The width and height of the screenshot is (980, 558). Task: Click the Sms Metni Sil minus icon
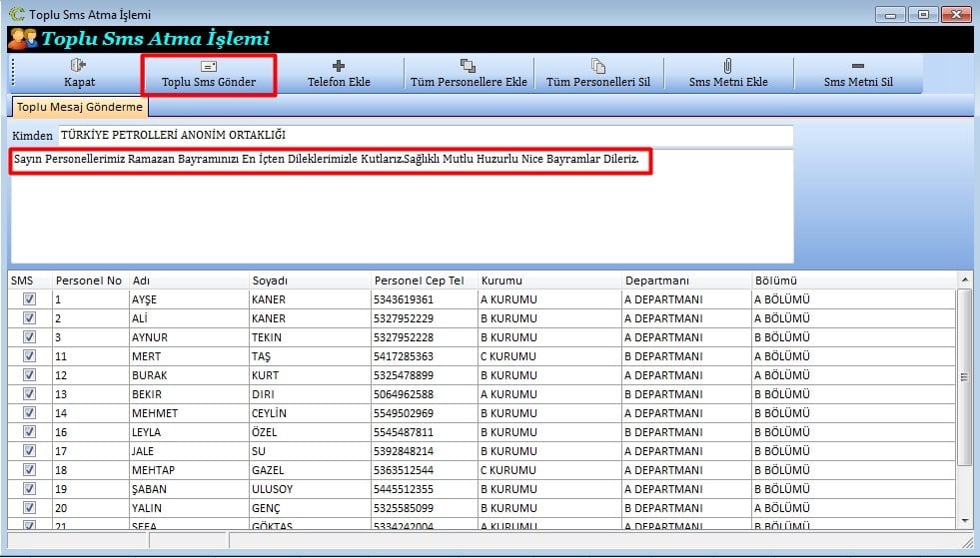857,66
